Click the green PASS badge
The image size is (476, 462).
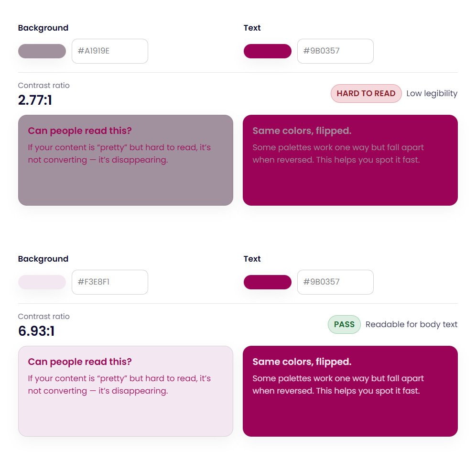point(344,325)
